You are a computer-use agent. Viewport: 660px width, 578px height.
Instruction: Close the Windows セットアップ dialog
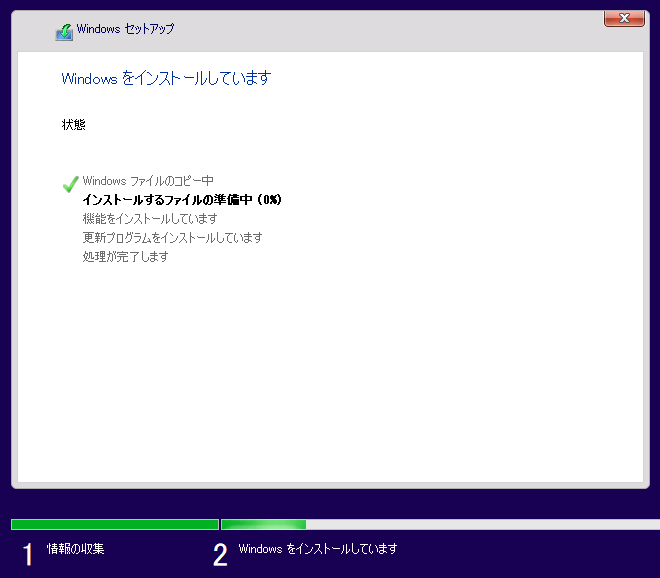tap(624, 19)
